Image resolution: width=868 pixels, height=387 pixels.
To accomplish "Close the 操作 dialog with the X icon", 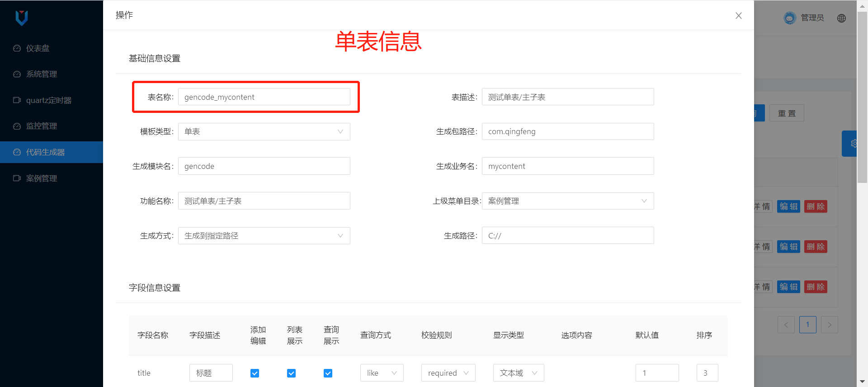I will coord(739,16).
